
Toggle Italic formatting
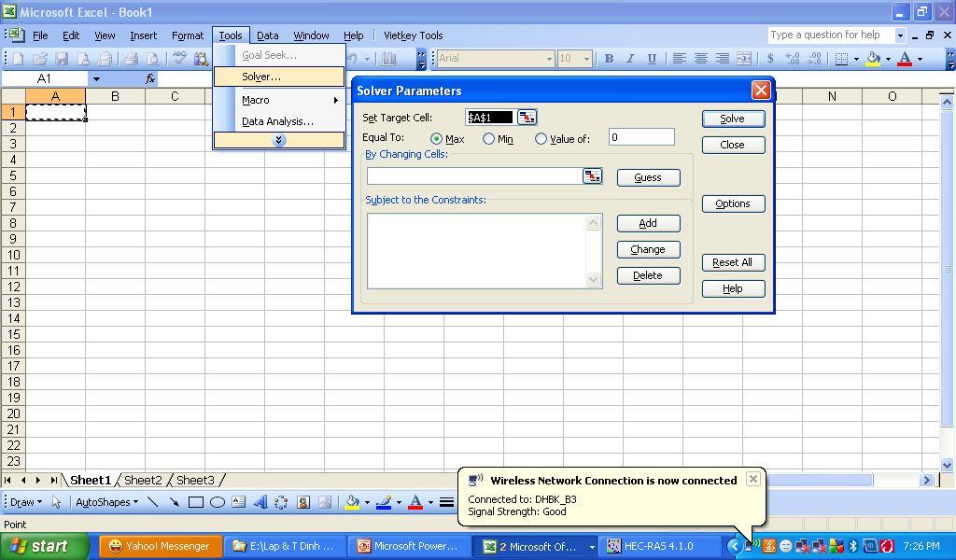tap(630, 59)
